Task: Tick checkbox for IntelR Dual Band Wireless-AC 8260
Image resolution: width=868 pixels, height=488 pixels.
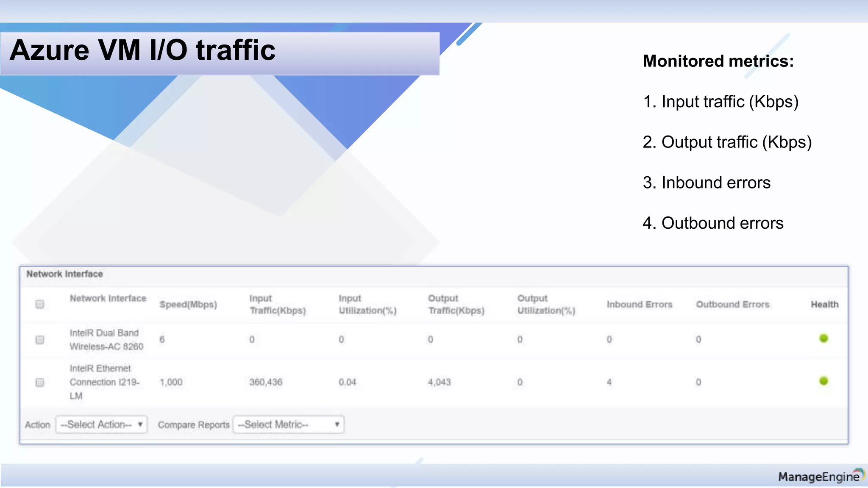Action: pos(40,340)
